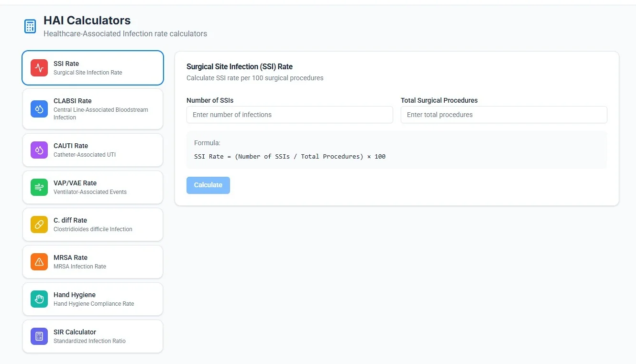The height and width of the screenshot is (364, 636).
Task: Click the 'Surgical Site Infection Rate' sidebar description
Action: [88, 73]
